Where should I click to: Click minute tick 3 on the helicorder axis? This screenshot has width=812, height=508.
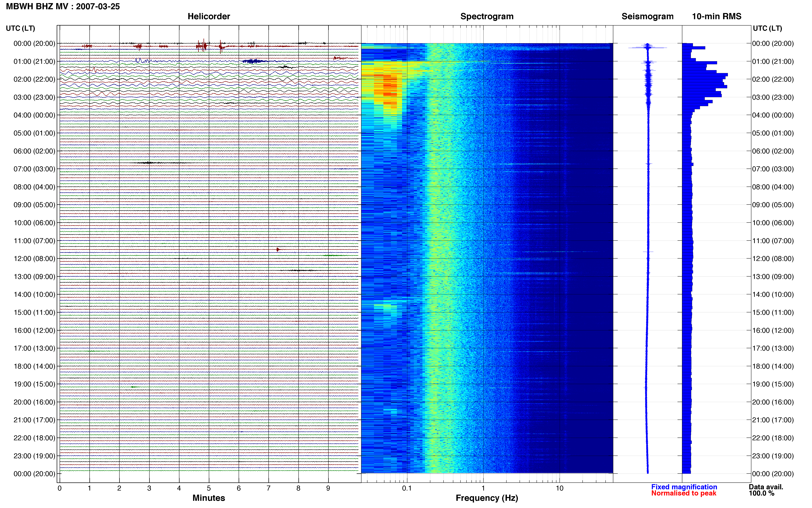click(x=149, y=488)
